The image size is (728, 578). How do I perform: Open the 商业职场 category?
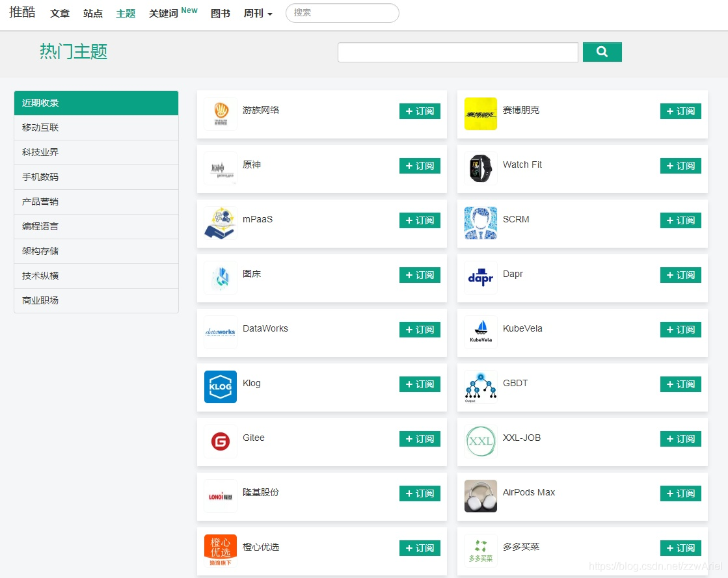(96, 300)
